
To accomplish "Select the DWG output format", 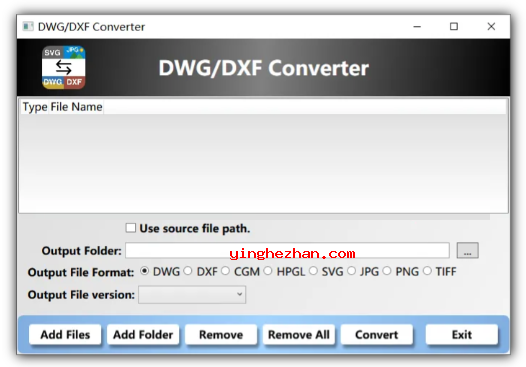I will 145,271.
